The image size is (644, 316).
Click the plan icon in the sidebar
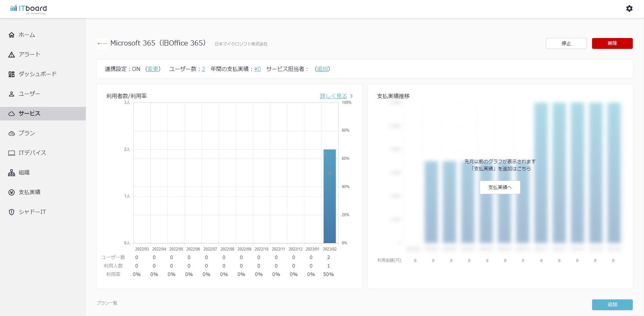(x=12, y=133)
